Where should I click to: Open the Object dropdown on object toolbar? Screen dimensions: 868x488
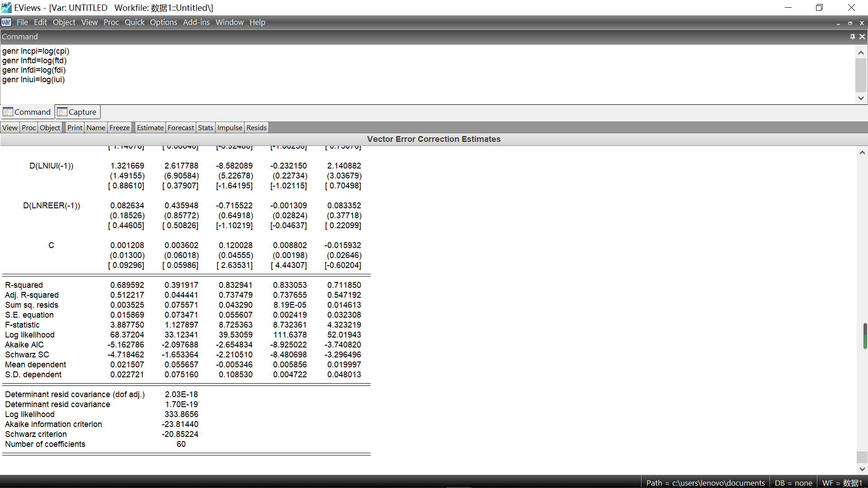[50, 128]
